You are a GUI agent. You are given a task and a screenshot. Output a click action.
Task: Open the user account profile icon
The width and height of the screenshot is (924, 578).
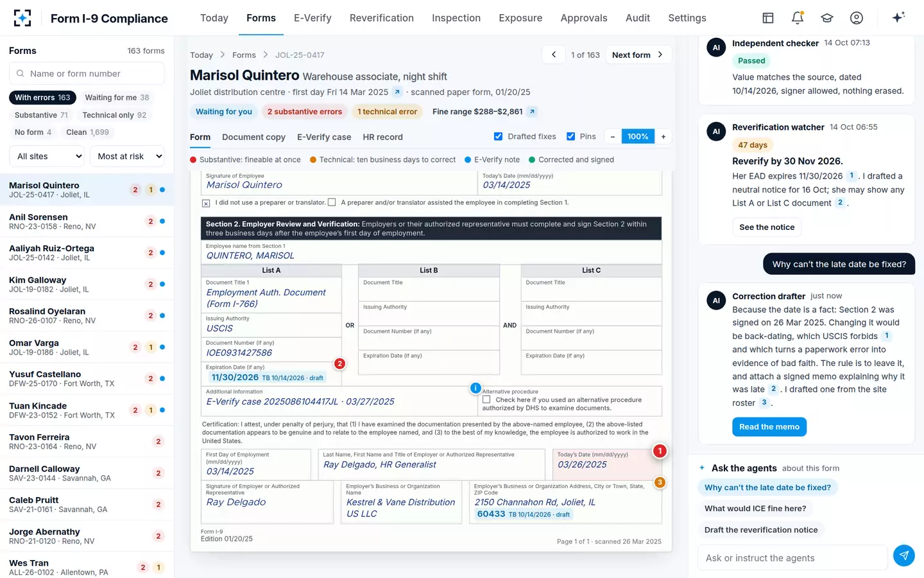[x=857, y=18]
